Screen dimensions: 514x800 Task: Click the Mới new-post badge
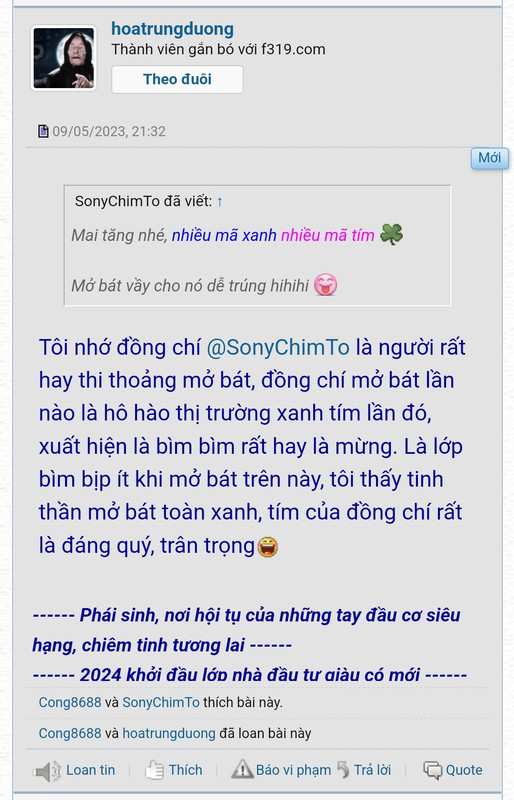(x=489, y=158)
